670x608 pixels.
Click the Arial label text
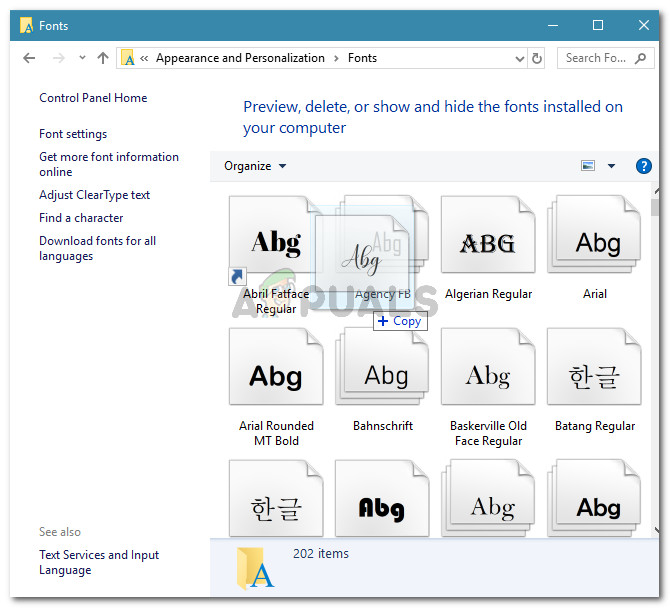click(594, 294)
